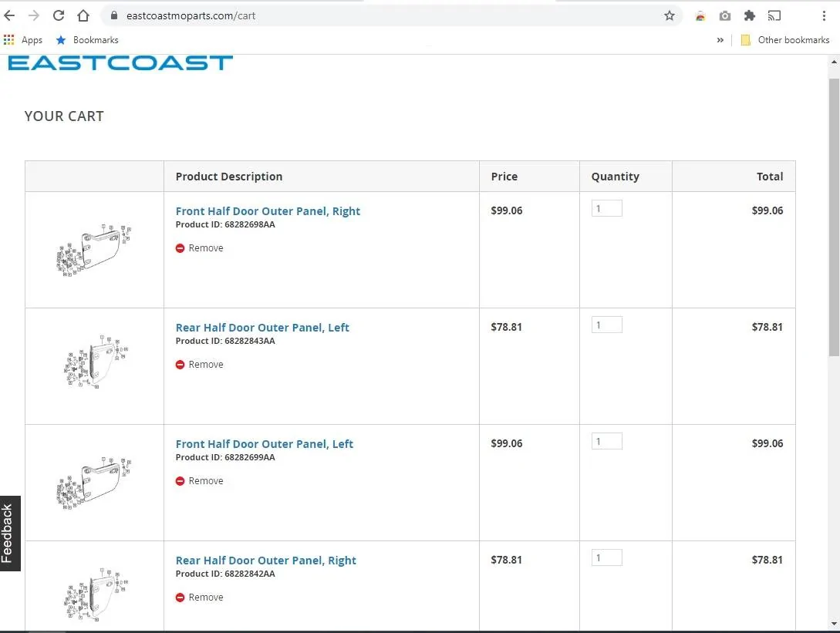The width and height of the screenshot is (840, 633).
Task: Open Front Half Door Outer Panel, Right link
Action: [x=268, y=211]
